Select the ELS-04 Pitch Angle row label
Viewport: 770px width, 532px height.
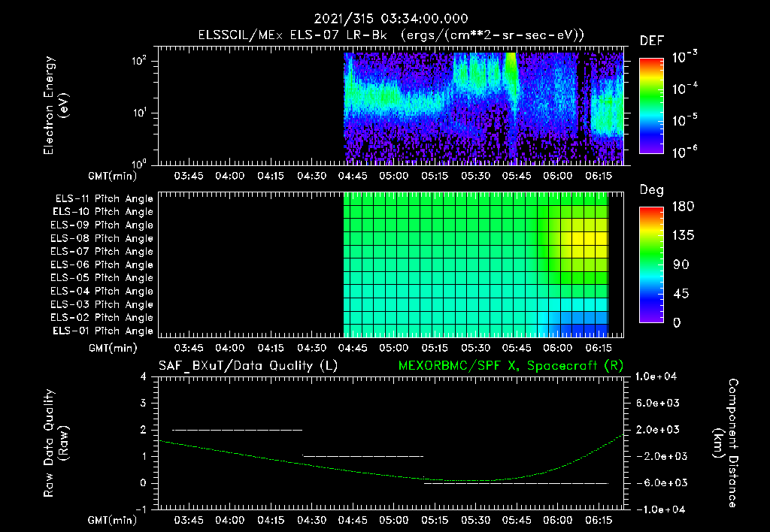(x=102, y=292)
